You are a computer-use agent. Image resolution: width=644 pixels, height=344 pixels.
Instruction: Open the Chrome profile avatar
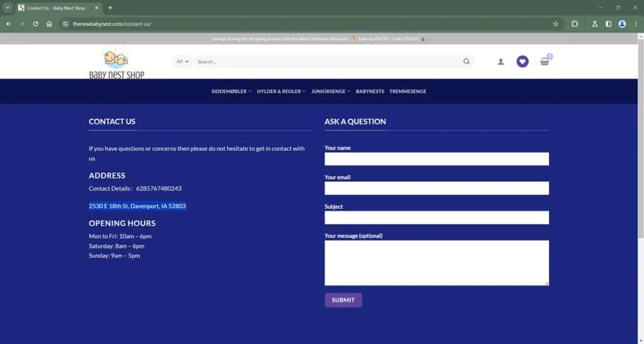tap(622, 24)
